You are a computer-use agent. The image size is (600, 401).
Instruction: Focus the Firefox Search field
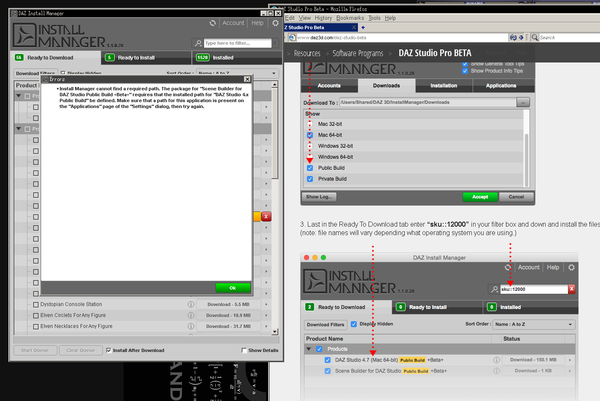point(569,37)
